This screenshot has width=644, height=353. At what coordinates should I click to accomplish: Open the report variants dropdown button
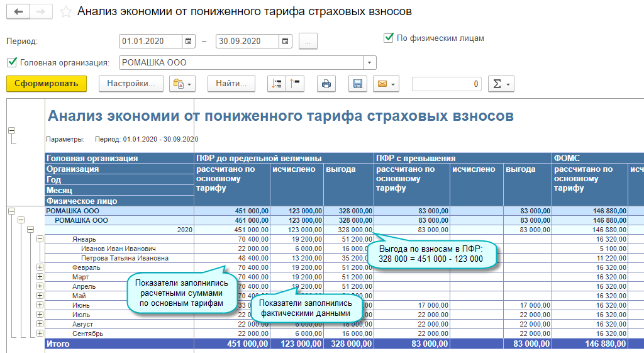pyautogui.click(x=182, y=84)
